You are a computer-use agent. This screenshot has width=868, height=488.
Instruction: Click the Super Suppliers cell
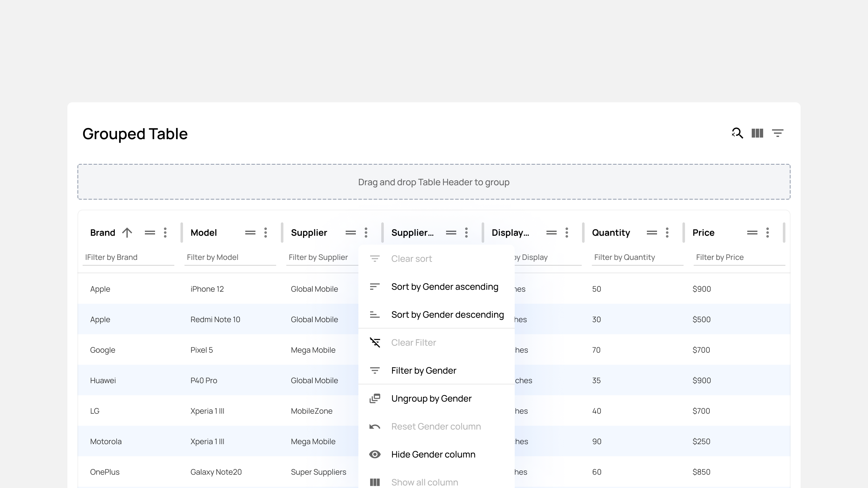pyautogui.click(x=318, y=472)
